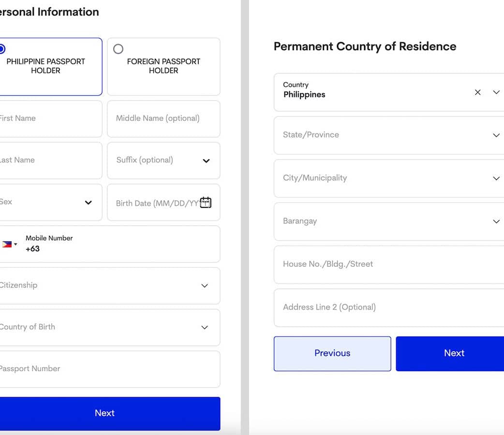
Task: Expand the City/Municipality dropdown
Action: (x=496, y=178)
